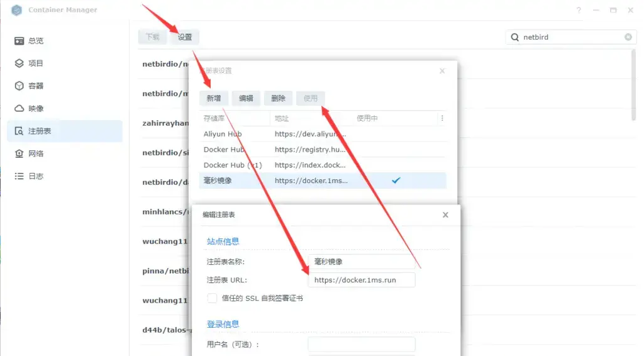644x356 pixels.
Task: Open the column options menu in registry table
Action: [x=441, y=118]
